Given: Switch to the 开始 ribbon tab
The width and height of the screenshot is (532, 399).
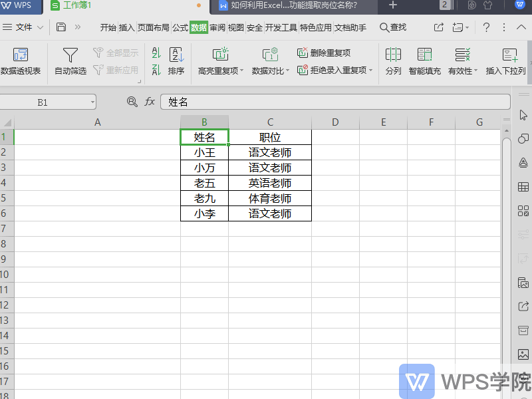Looking at the screenshot, I should [109, 28].
